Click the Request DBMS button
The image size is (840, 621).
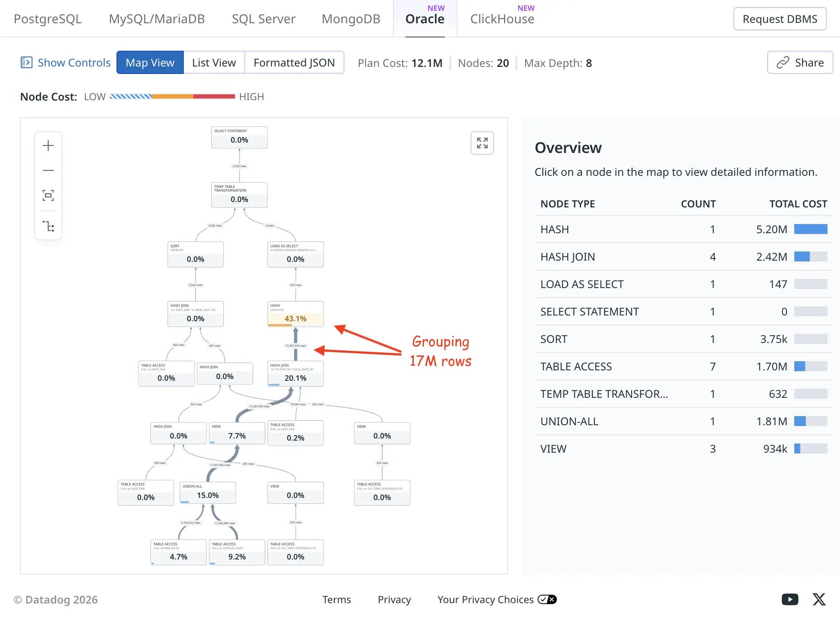click(x=779, y=19)
